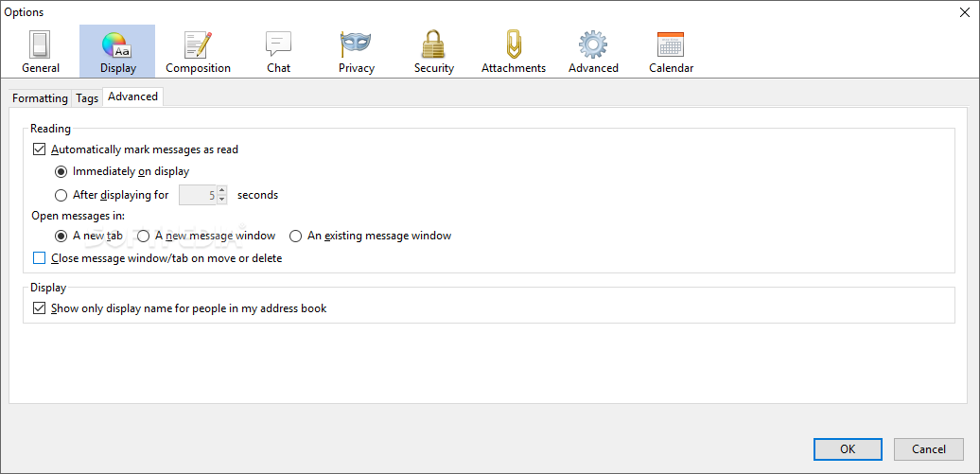Switch to the Formatting tab
This screenshot has height=474, width=980.
[x=40, y=98]
